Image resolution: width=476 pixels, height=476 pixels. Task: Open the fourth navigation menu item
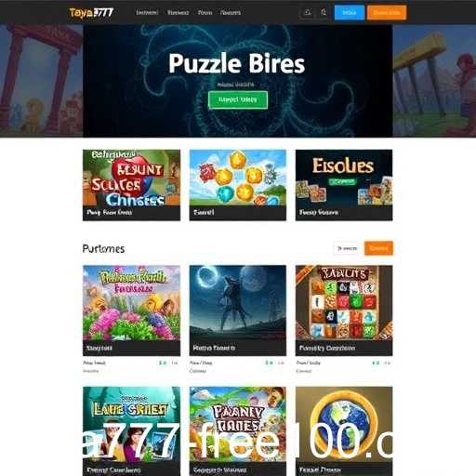231,13
